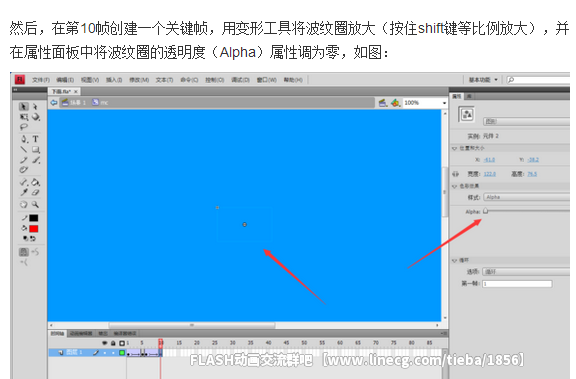
Task: Click the graphic symbol icon in Properties
Action: [467, 114]
